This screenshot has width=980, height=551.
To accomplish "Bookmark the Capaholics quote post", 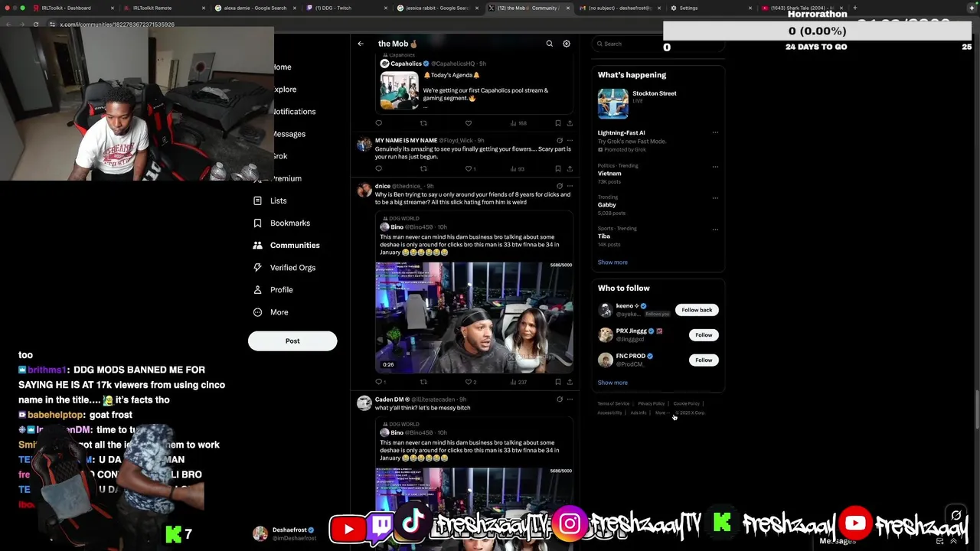I will pyautogui.click(x=557, y=123).
